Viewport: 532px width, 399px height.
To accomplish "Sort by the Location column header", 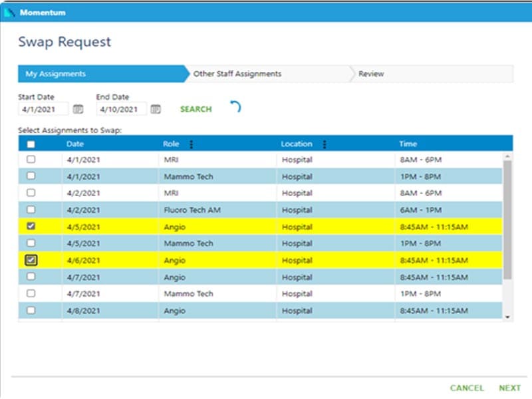I will pyautogui.click(x=297, y=144).
